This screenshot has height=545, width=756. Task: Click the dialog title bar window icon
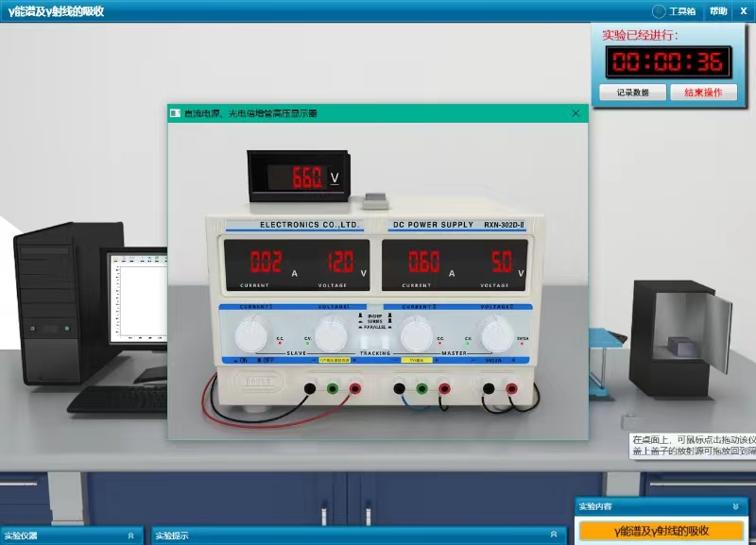pyautogui.click(x=175, y=113)
